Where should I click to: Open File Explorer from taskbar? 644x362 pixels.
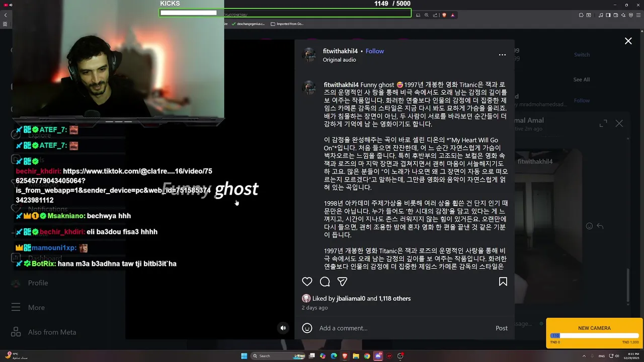click(x=356, y=356)
